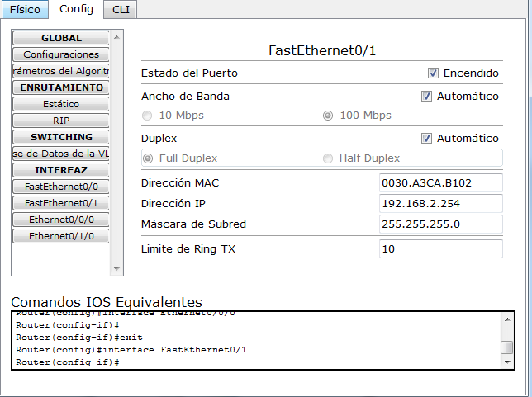This screenshot has height=397, width=532.
Task: Open the Base de Datos de la VLAN option
Action: pyautogui.click(x=61, y=154)
